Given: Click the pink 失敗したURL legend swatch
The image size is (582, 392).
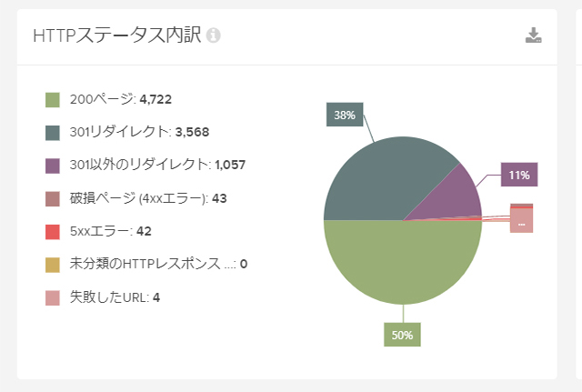Looking at the screenshot, I should click(x=53, y=297).
